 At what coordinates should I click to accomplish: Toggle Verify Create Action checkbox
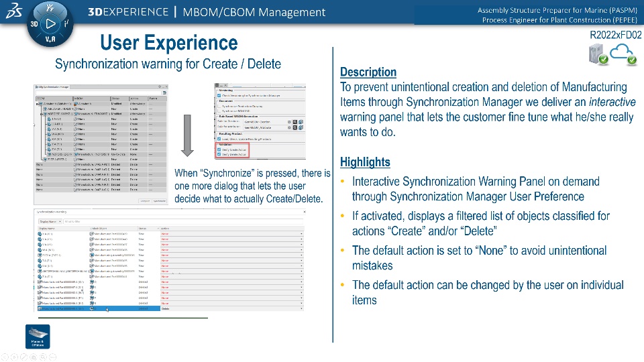[219, 149]
